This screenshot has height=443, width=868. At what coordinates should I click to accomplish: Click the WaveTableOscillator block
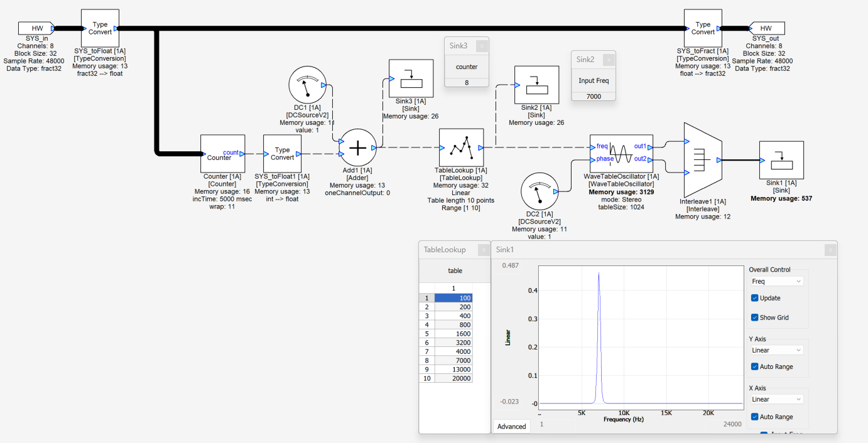[x=621, y=152]
